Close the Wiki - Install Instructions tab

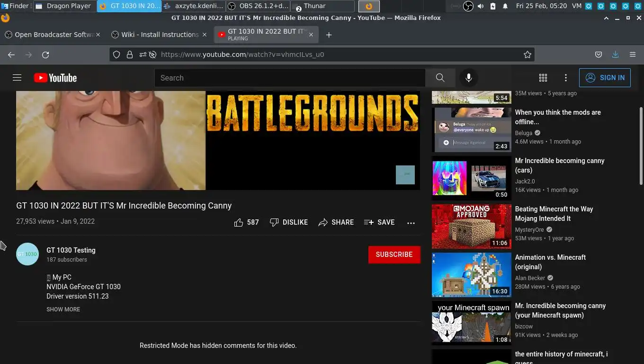pyautogui.click(x=205, y=35)
